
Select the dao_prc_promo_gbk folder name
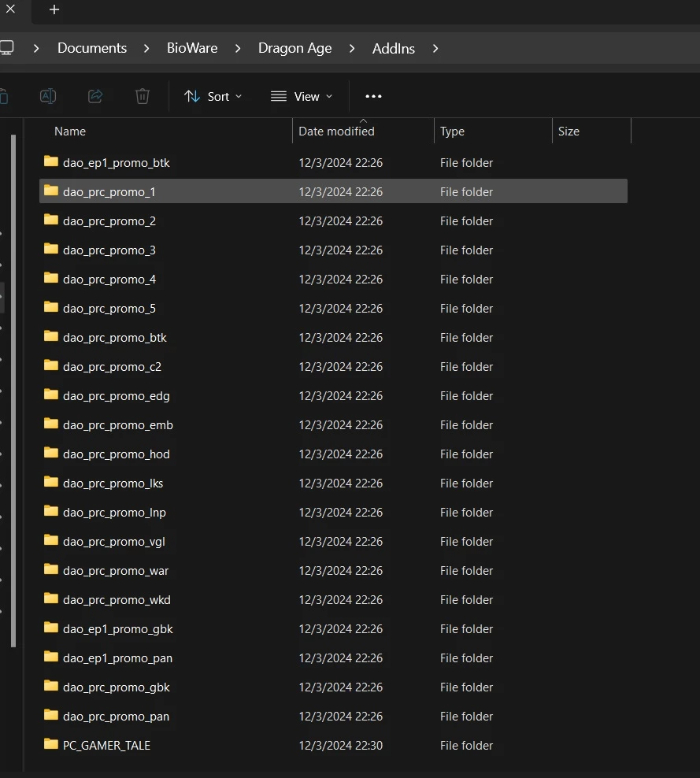coord(116,687)
